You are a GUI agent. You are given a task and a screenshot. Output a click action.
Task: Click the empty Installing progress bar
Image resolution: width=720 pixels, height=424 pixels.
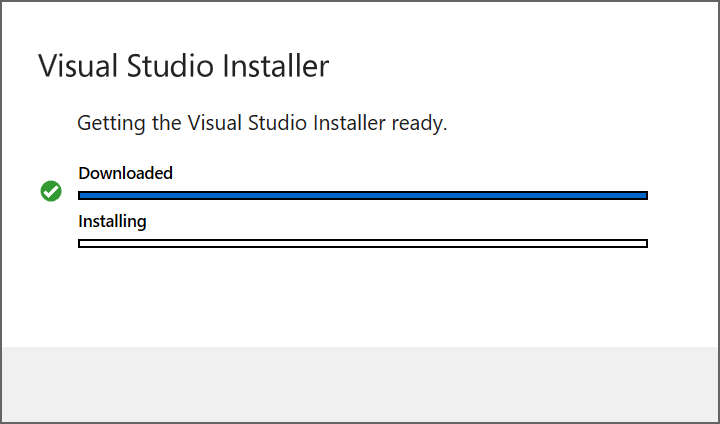pyautogui.click(x=363, y=243)
